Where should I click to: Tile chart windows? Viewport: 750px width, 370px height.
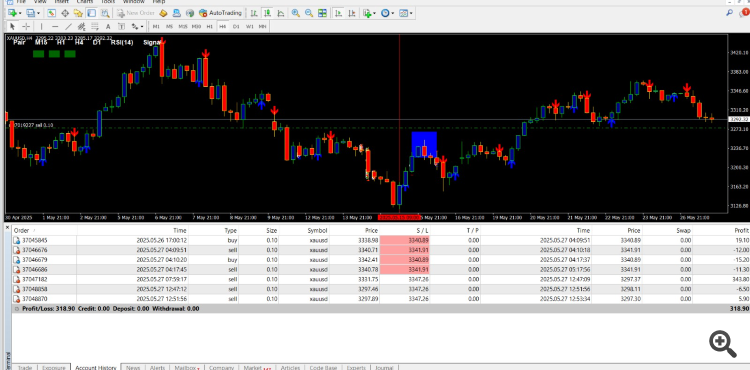322,13
